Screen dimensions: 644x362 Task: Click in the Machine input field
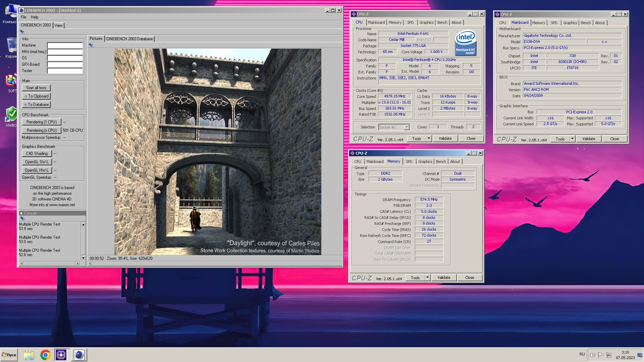65,45
